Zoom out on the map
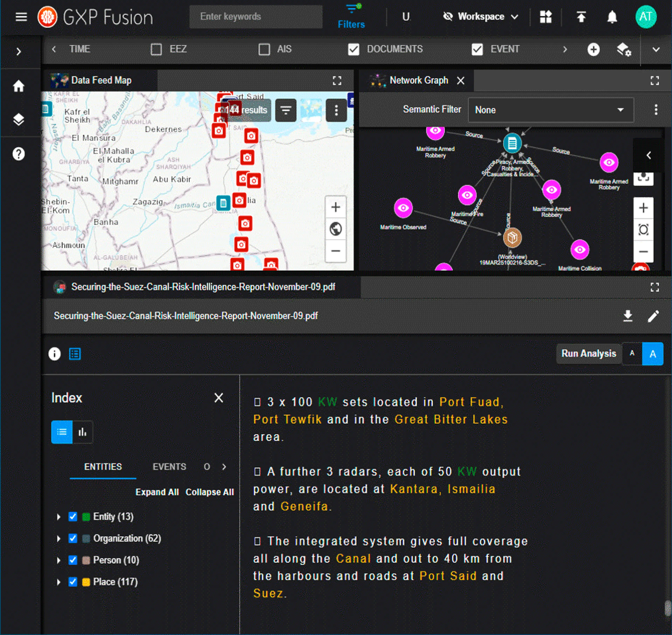The height and width of the screenshot is (635, 672). [x=335, y=251]
